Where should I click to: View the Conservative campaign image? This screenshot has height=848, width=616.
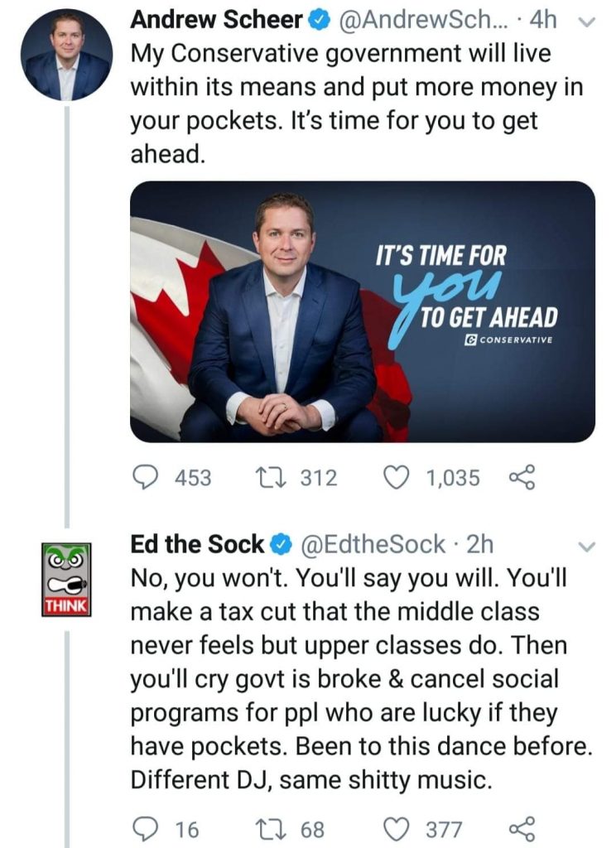tap(363, 311)
